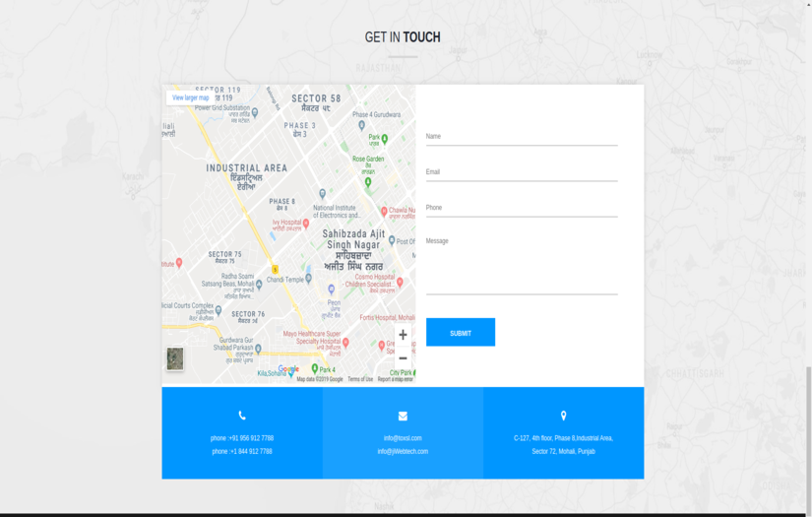Click Gurdwara Guru Shabad Parkash pin
The image size is (812, 517).
[258, 349]
